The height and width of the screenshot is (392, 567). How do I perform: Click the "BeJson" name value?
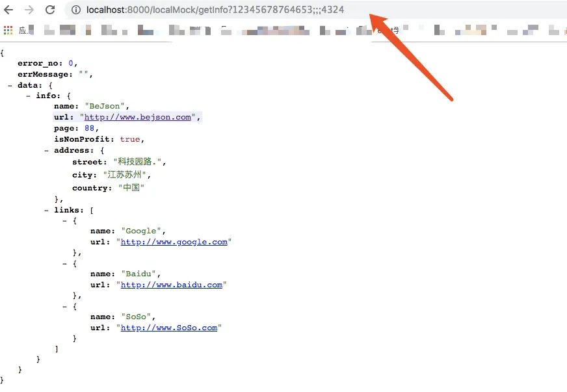[x=105, y=106]
